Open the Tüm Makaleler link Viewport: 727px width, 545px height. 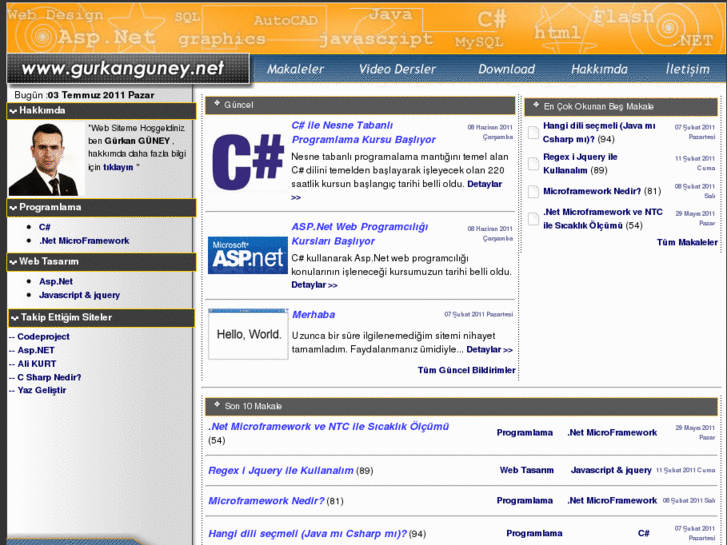pyautogui.click(x=687, y=242)
